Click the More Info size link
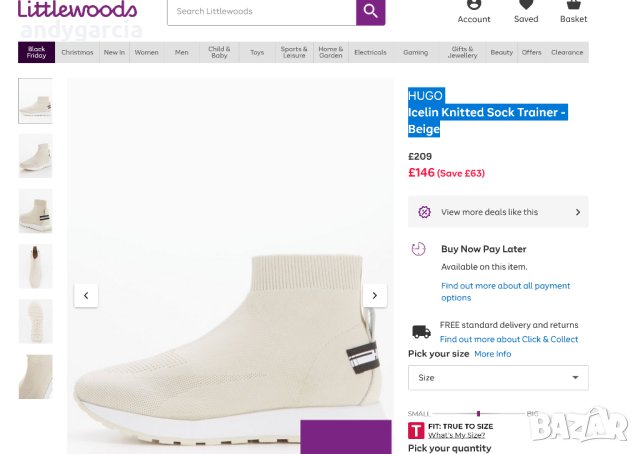The height and width of the screenshot is (454, 640). (492, 354)
